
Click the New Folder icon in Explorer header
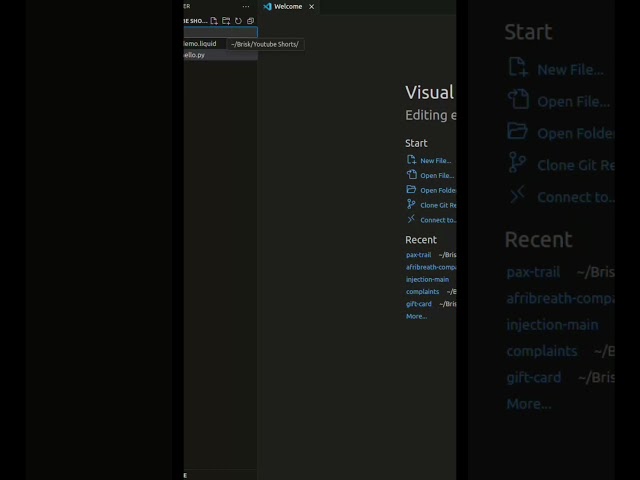tap(226, 21)
